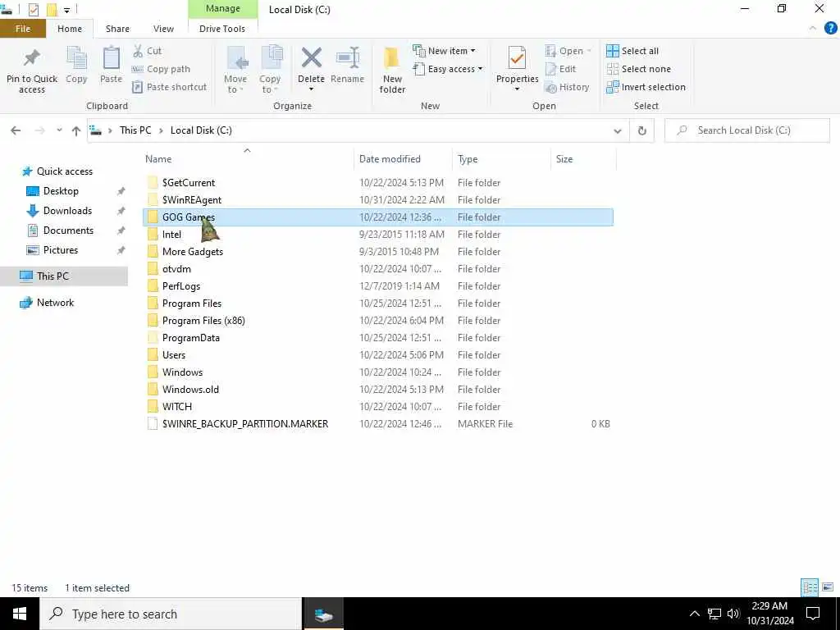Open the Action Center notifications icon
840x630 pixels.
(813, 614)
